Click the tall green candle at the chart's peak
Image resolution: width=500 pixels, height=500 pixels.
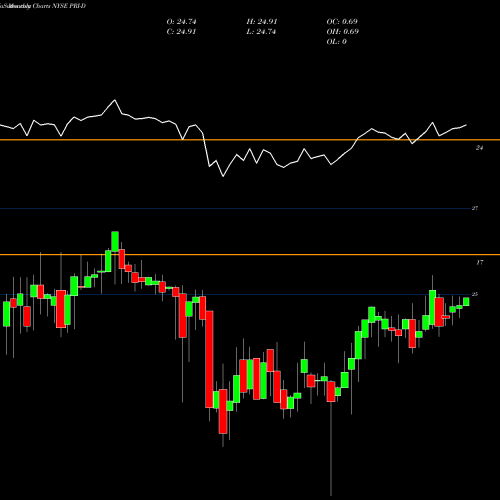click(115, 241)
